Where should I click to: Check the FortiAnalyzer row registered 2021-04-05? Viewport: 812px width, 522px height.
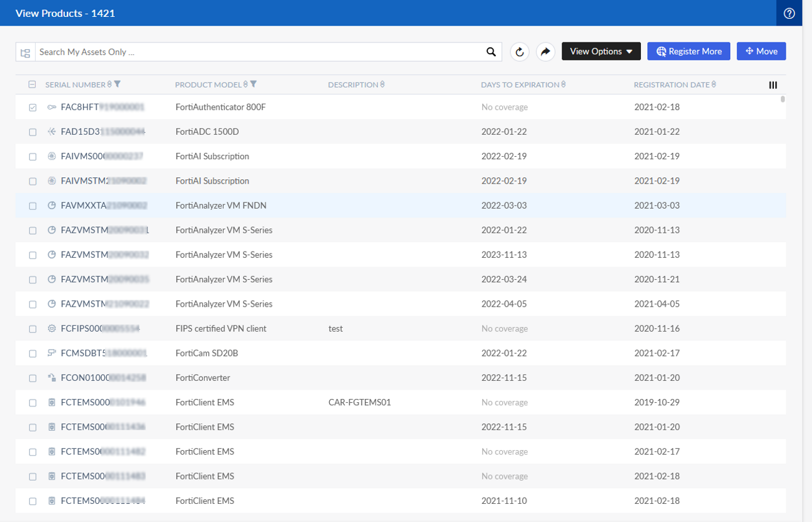32,304
